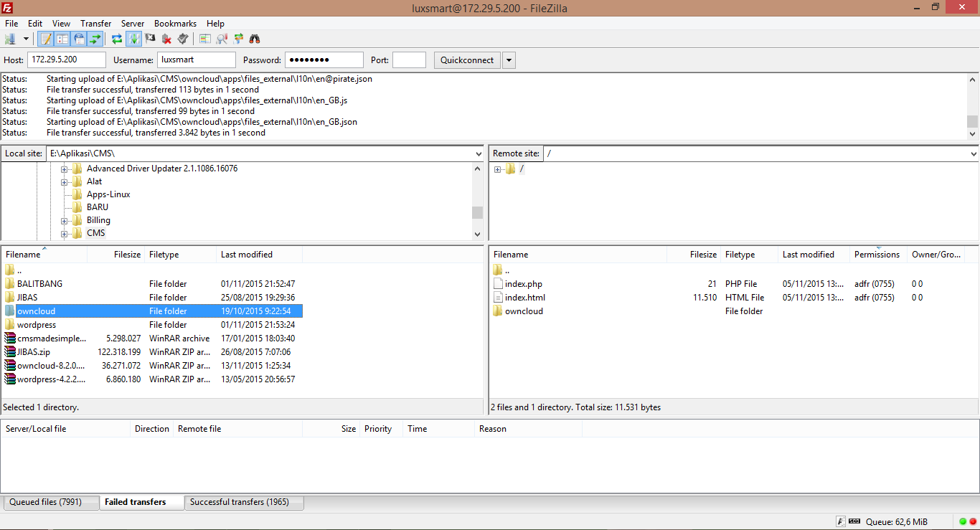This screenshot has height=530, width=980.
Task: Go to parent folder in local list
Action: pos(19,270)
